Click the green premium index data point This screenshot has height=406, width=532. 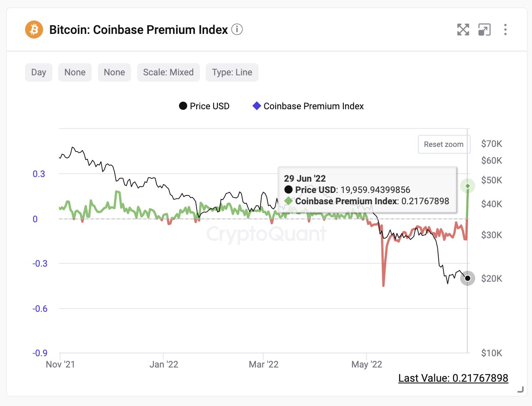point(468,186)
